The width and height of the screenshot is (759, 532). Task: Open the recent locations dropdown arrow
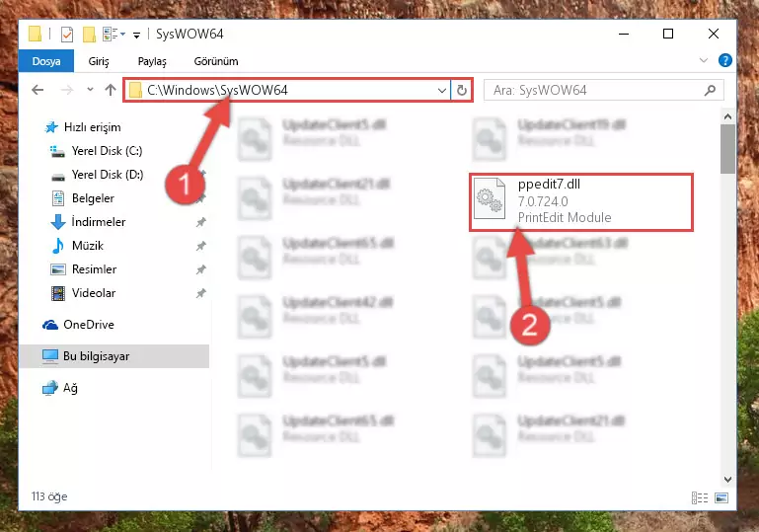coord(90,90)
